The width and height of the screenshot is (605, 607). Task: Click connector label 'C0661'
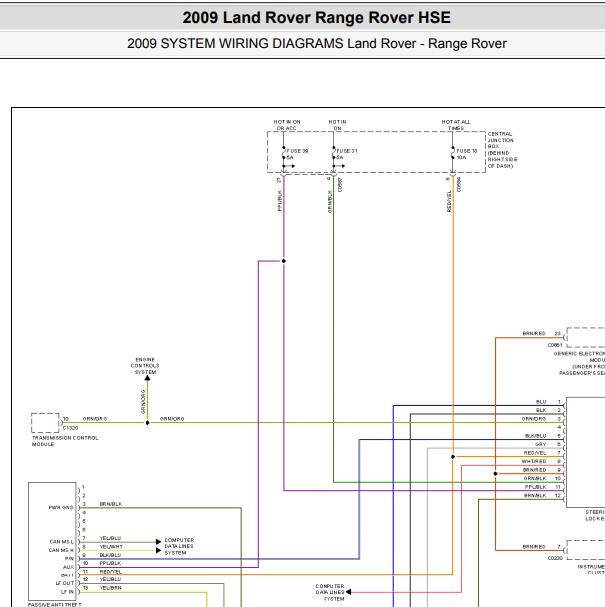coord(555,345)
